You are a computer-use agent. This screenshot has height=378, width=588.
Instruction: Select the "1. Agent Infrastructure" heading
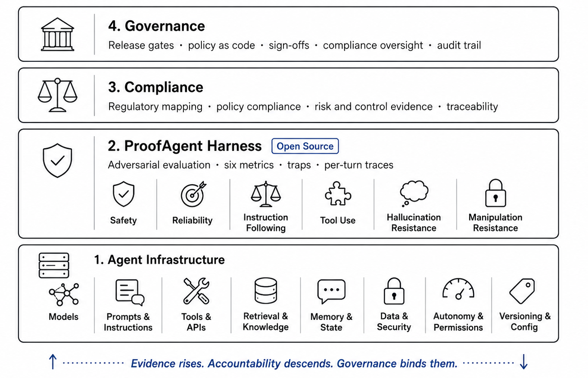click(x=159, y=260)
